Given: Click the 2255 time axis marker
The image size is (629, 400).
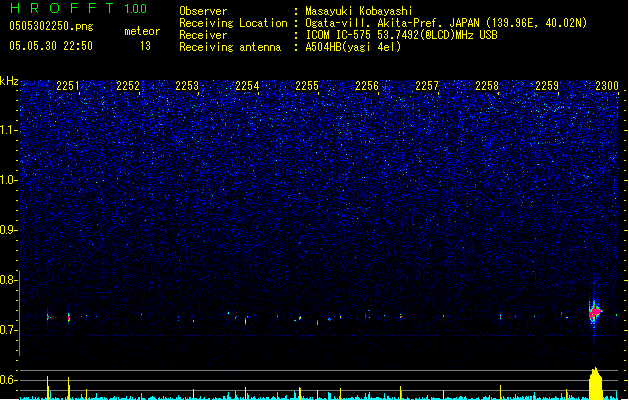Looking at the screenshot, I should [x=307, y=86].
